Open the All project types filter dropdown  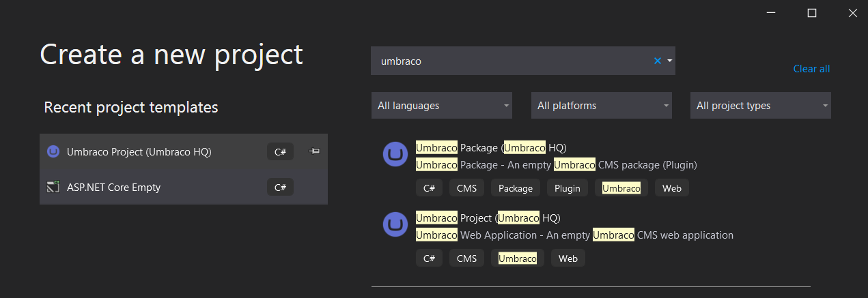[x=761, y=106]
